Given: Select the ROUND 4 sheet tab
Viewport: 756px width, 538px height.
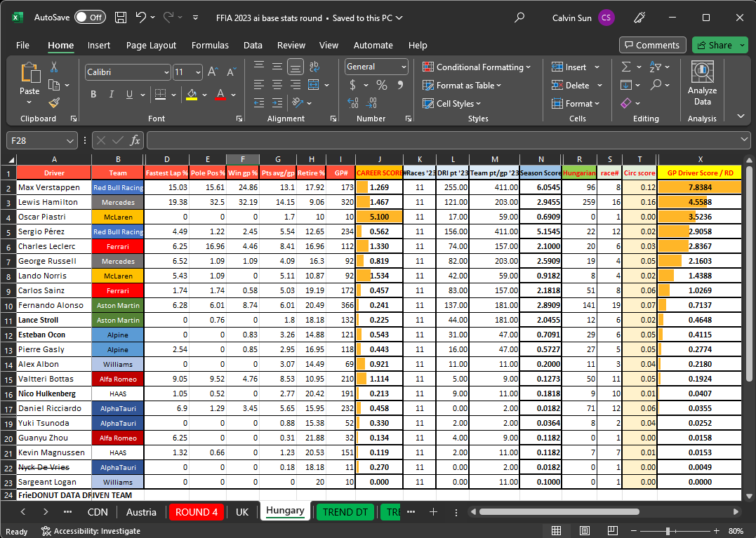Looking at the screenshot, I should [197, 512].
